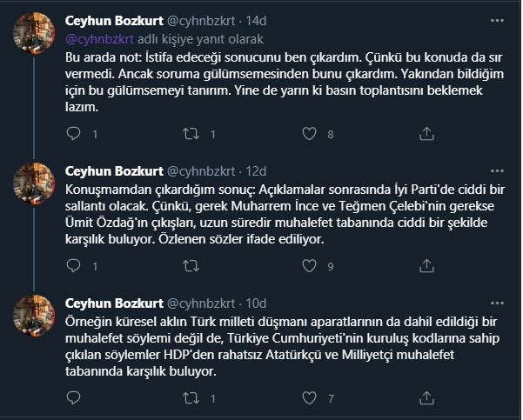Like the tweet with 9 likes

tap(308, 266)
